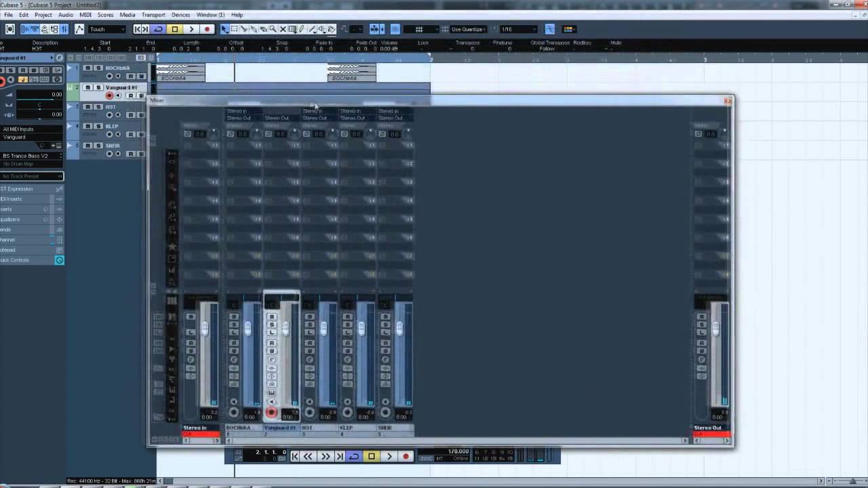Mute the KLEP track in track list
Screen dimensions: 868x488
[87, 126]
